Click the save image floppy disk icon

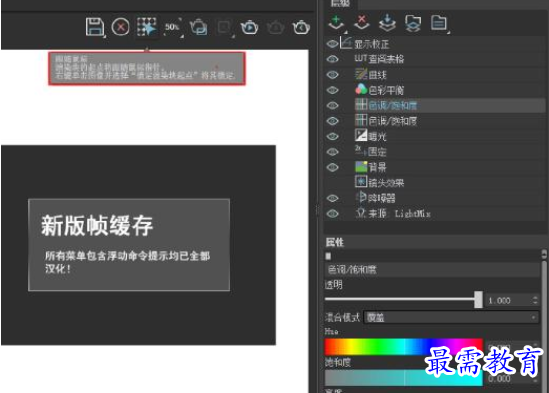(x=95, y=27)
